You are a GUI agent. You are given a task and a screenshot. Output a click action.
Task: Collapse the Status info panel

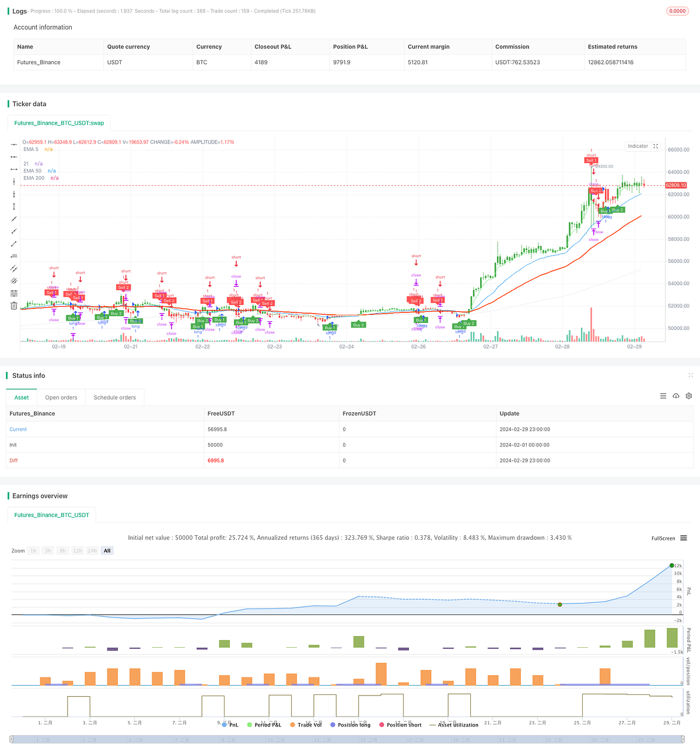pyautogui.click(x=691, y=375)
